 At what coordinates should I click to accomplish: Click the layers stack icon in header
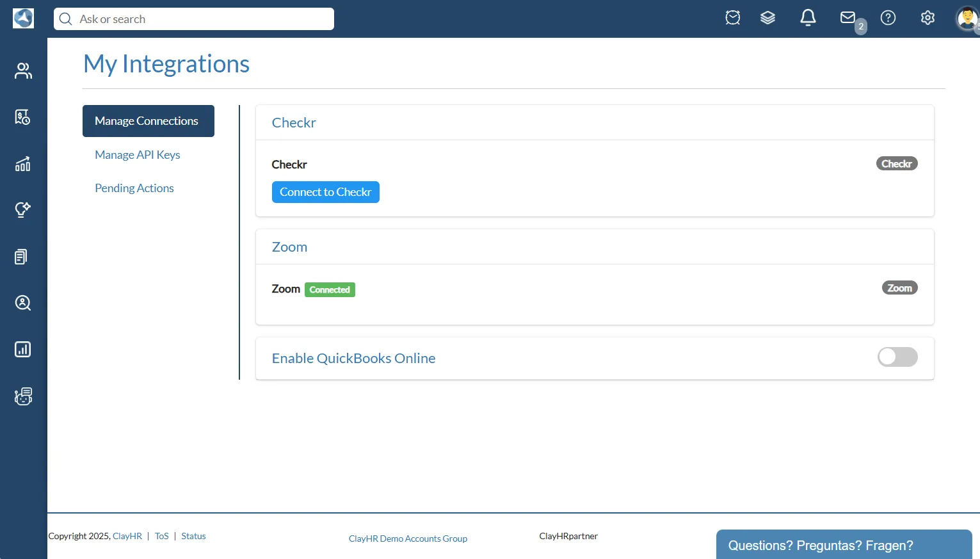tap(768, 18)
